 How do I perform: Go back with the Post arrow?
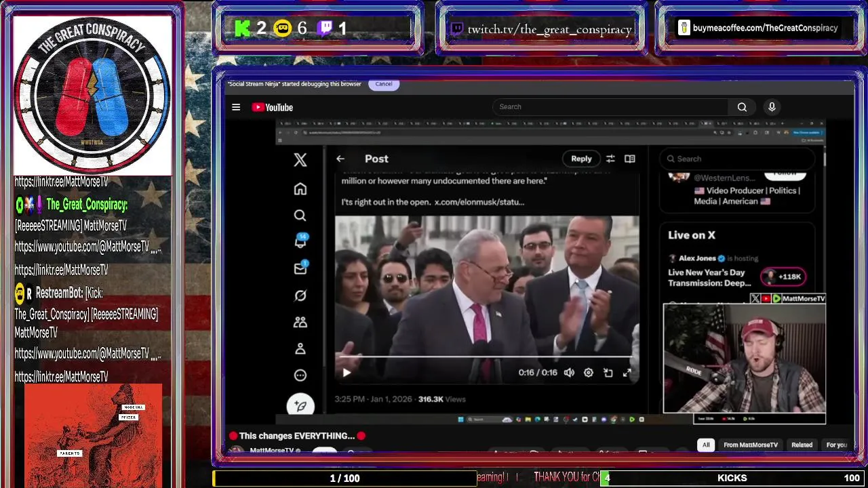[x=340, y=159]
